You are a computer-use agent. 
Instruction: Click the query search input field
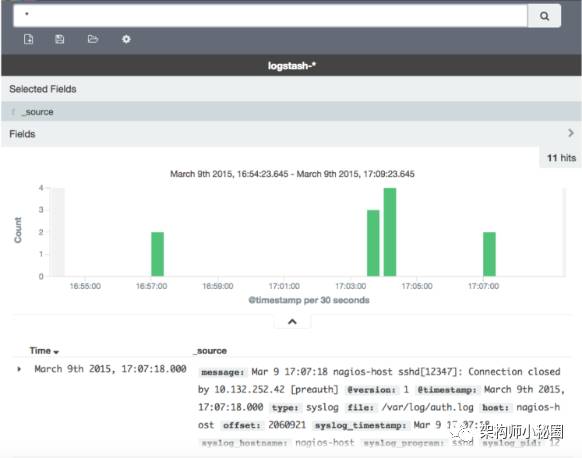pos(270,16)
